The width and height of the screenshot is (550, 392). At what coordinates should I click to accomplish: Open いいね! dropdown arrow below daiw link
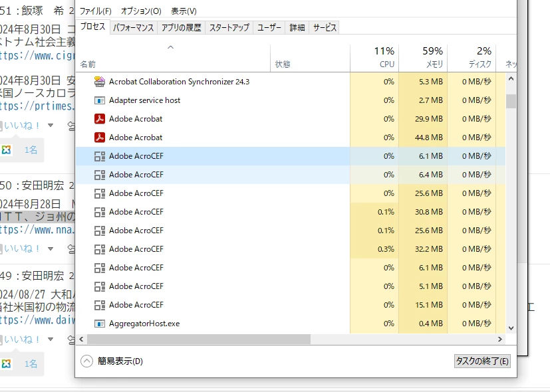(x=51, y=339)
